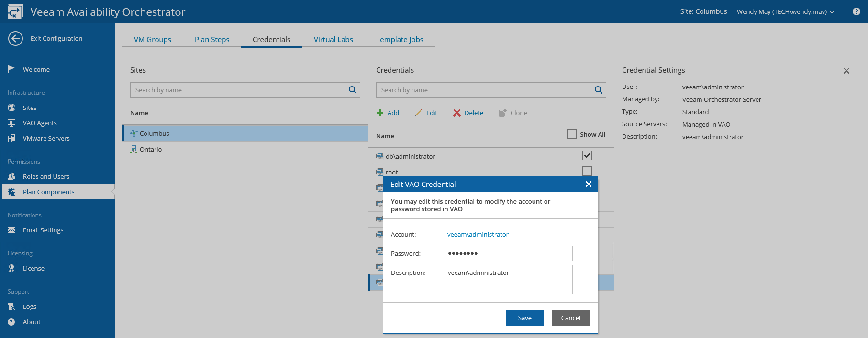Click the Site: Columbus label
Image resolution: width=868 pixels, height=338 pixels.
pos(703,11)
